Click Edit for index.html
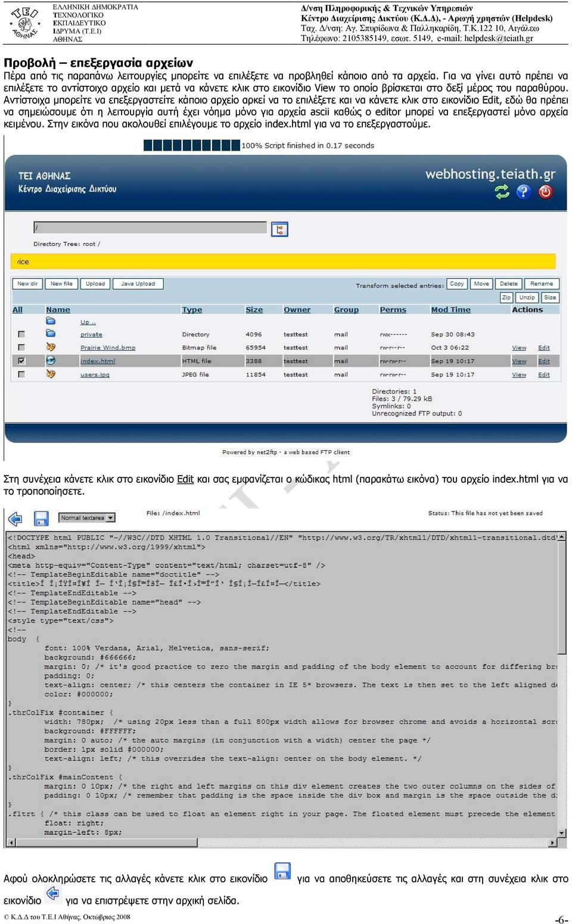 pos(544,361)
